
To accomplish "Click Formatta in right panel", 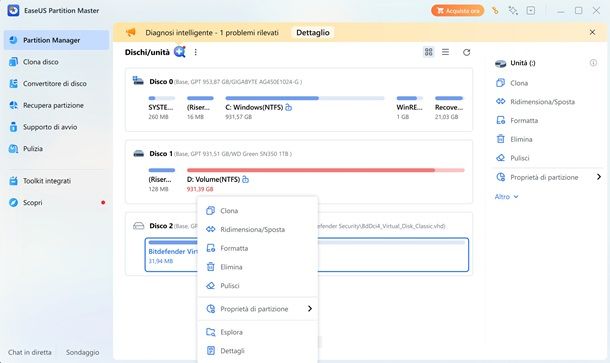I will coord(517,120).
